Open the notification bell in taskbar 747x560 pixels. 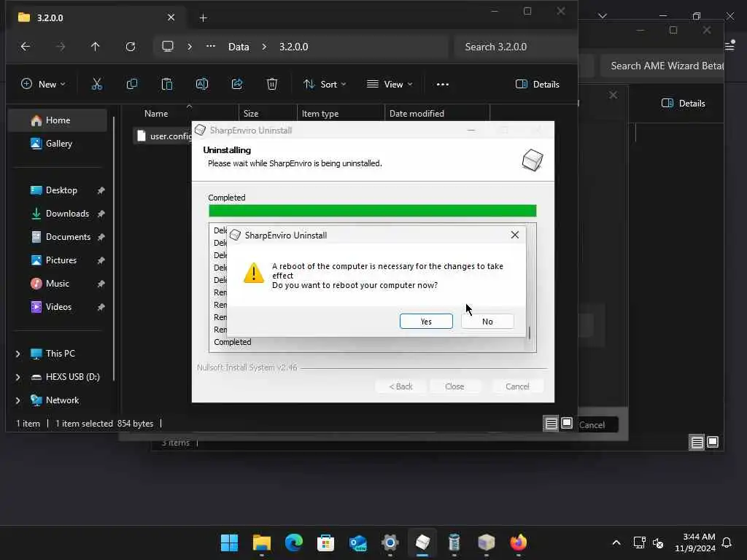click(x=727, y=542)
